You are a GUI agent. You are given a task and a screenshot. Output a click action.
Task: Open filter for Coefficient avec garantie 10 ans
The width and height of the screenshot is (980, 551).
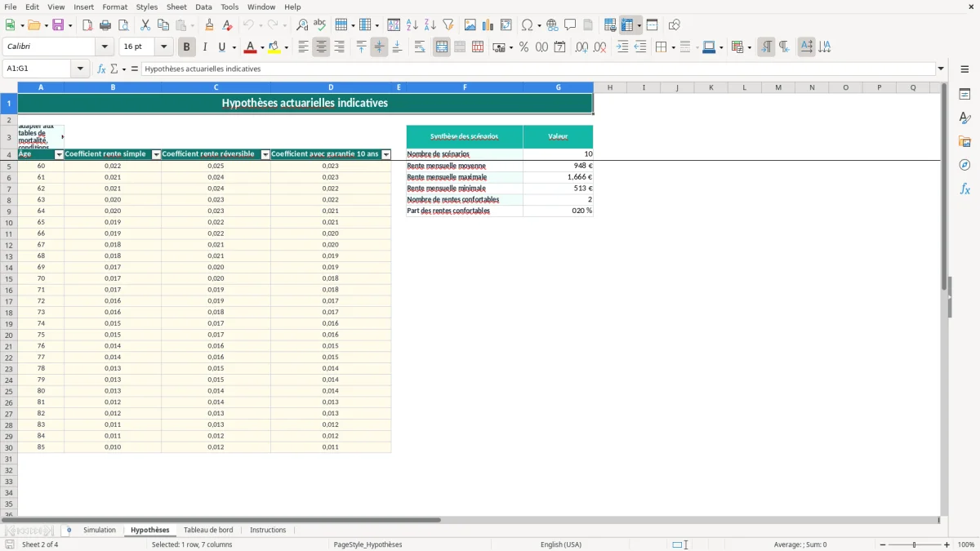coord(386,154)
